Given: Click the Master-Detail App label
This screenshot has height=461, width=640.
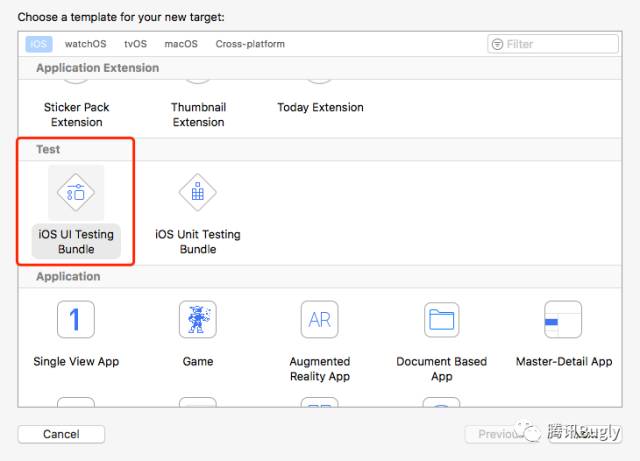Looking at the screenshot, I should [x=564, y=361].
